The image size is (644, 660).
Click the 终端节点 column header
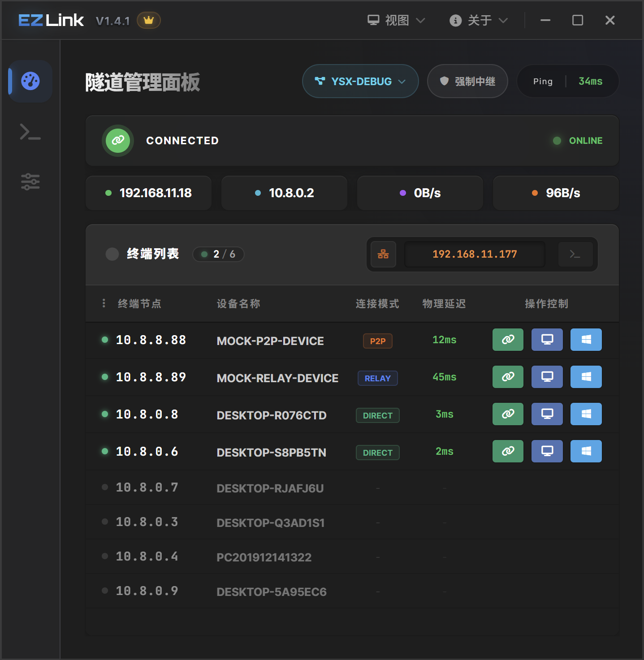139,304
